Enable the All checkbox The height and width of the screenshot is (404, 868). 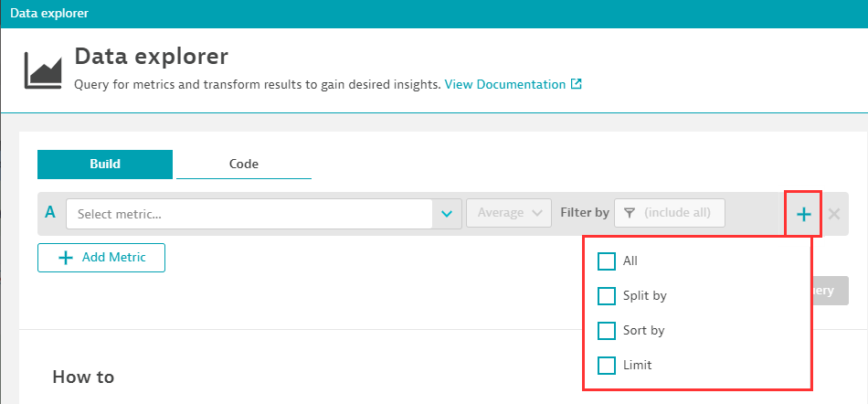(x=606, y=261)
